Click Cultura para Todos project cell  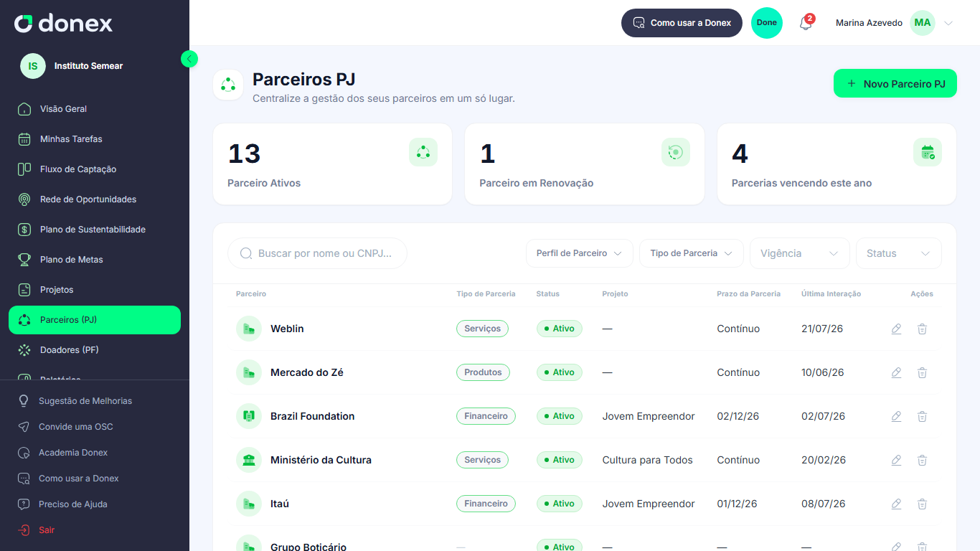tap(648, 460)
